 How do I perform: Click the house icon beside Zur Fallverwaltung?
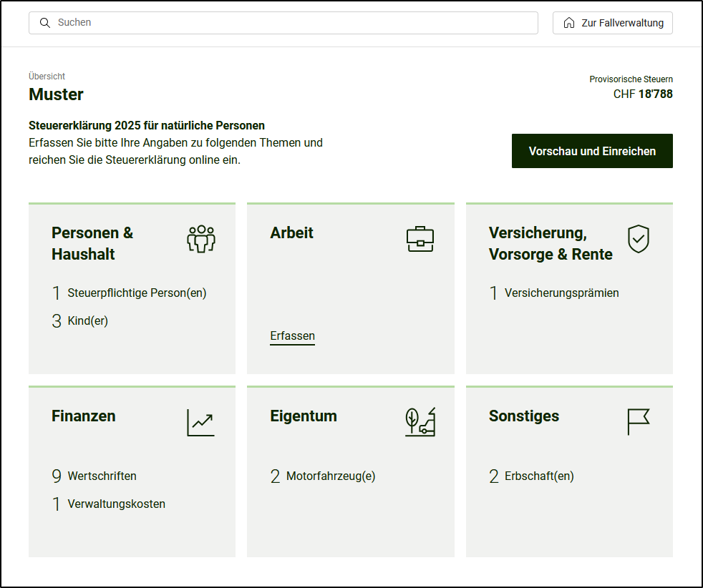pos(569,23)
